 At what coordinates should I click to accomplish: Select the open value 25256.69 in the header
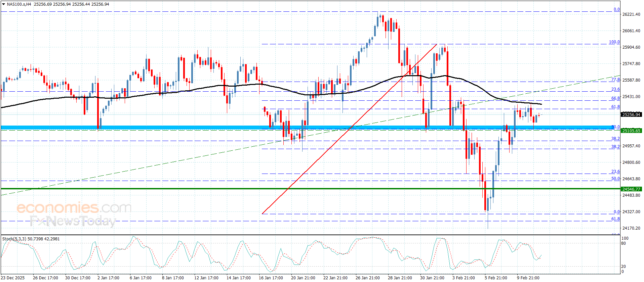coord(43,4)
